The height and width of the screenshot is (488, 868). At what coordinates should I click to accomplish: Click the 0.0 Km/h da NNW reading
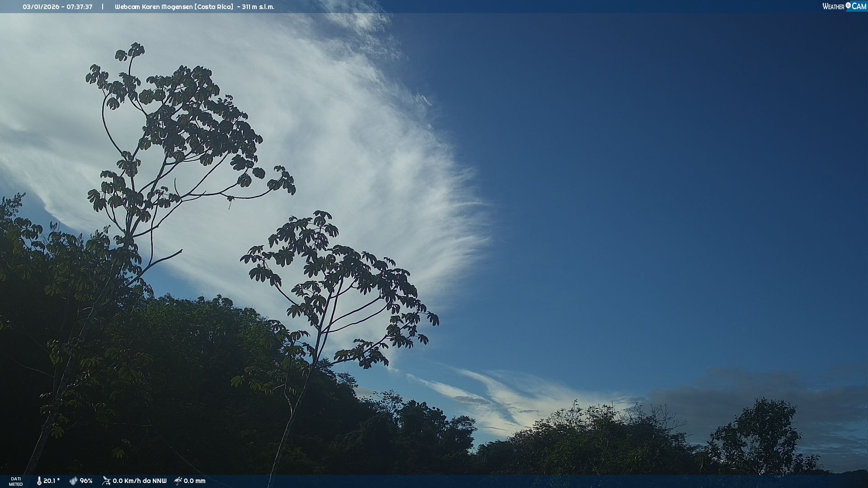point(139,481)
